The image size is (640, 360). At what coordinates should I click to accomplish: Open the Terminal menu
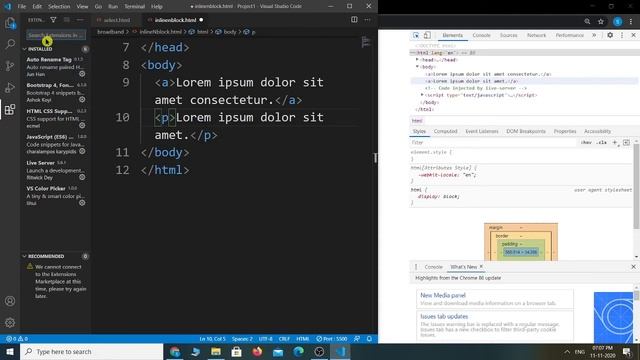[x=134, y=7]
